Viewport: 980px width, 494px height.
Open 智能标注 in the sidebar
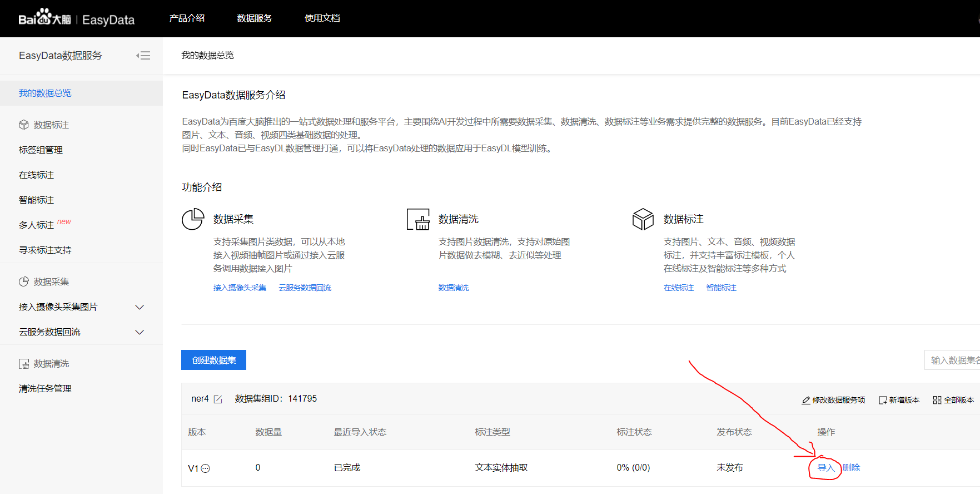click(36, 200)
